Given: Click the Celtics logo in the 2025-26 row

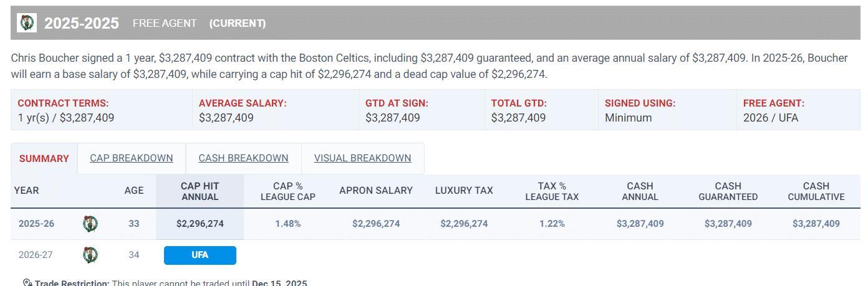Looking at the screenshot, I should click(90, 224).
